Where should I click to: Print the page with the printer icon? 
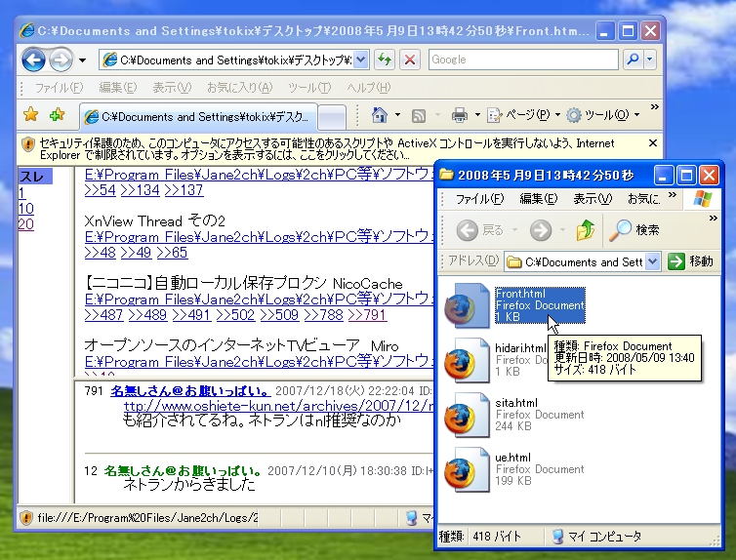[x=459, y=115]
